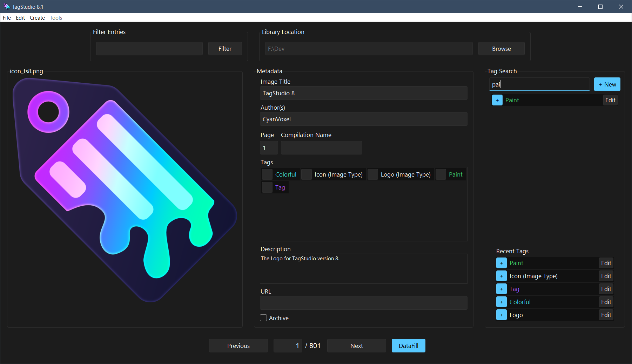The image size is (632, 364).
Task: Click the Compilation Name field
Action: tap(322, 148)
